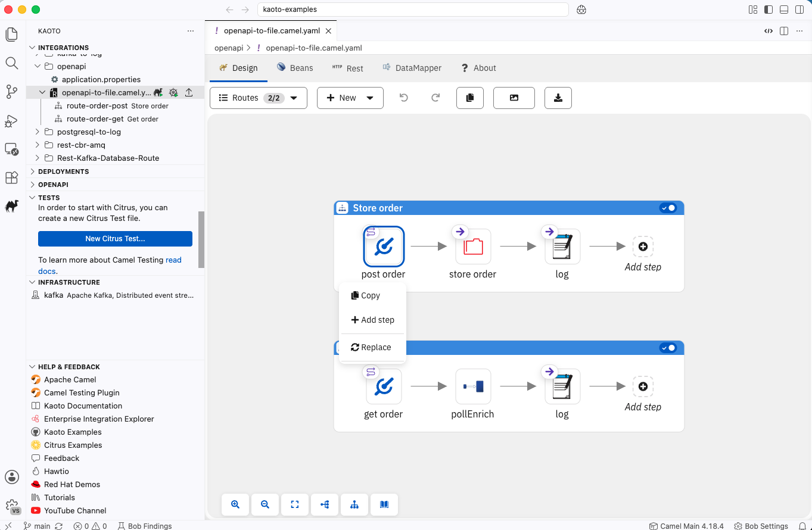Run the openapi-to-file camel file
This screenshot has height=530, width=812.
click(158, 92)
